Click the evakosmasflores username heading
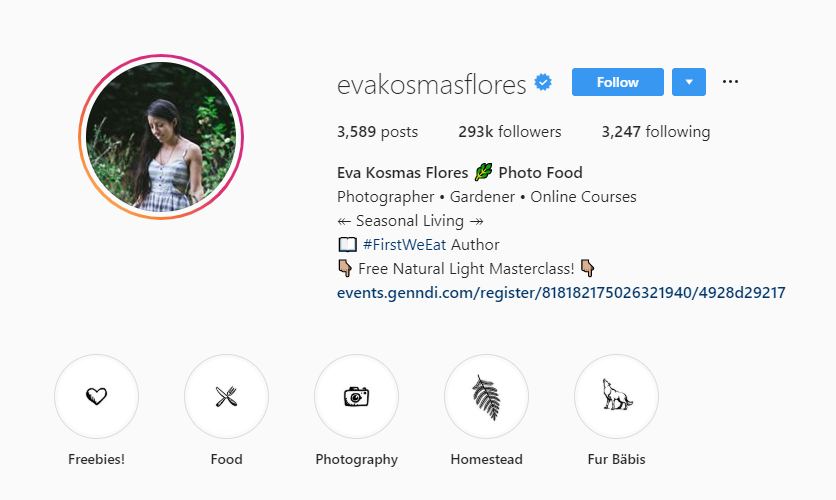 [431, 84]
